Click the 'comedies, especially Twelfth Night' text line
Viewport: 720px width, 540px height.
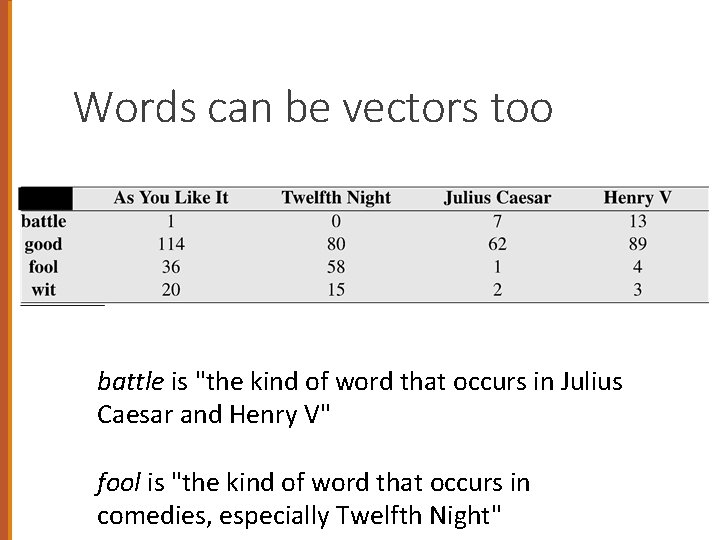tap(298, 516)
